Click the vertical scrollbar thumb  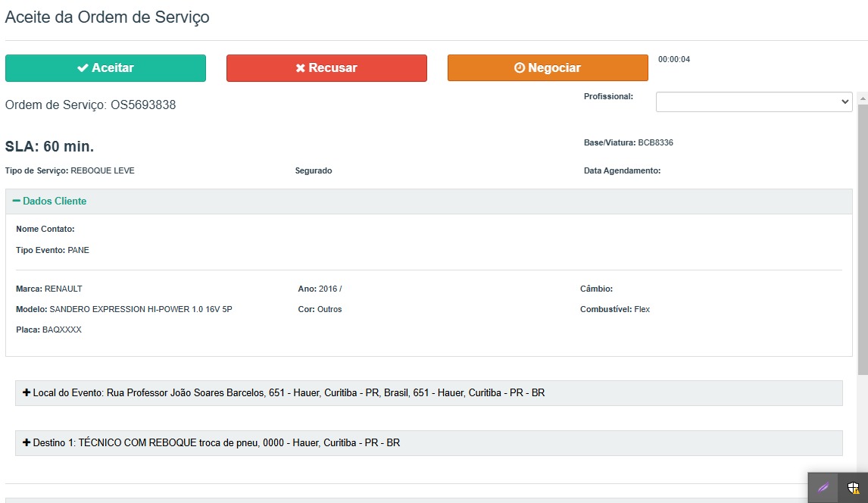click(x=863, y=239)
